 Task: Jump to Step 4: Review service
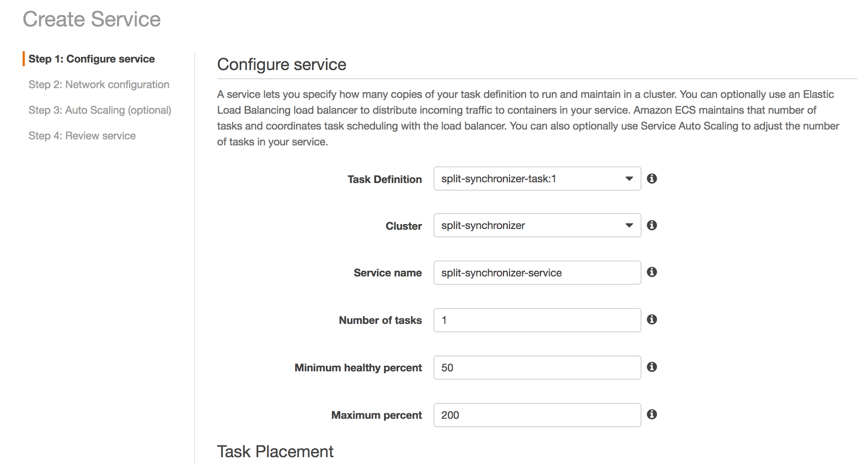coord(82,136)
